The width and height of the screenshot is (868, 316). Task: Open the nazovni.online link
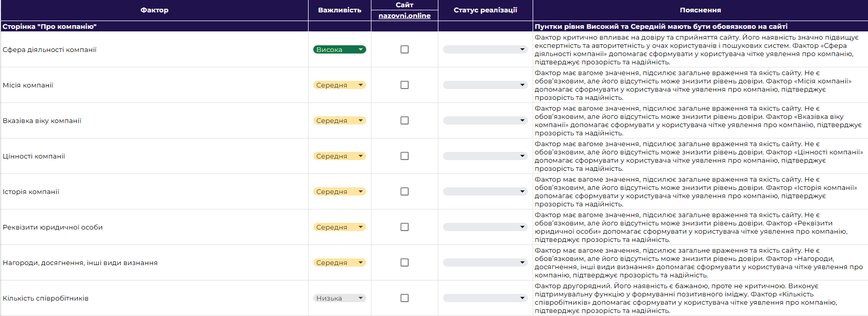[404, 15]
